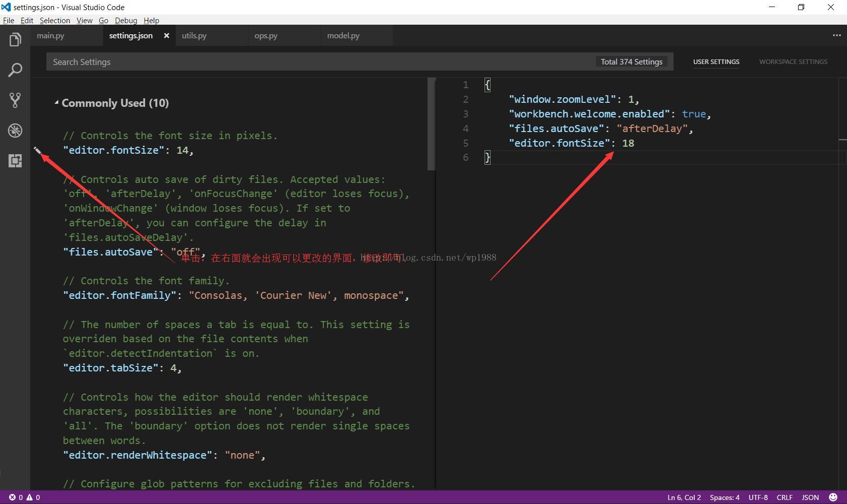Click the smiley feedback icon in status bar

click(x=833, y=497)
